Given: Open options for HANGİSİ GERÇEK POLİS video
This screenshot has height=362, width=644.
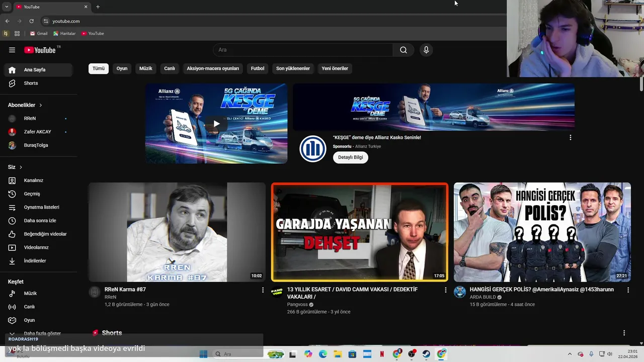Looking at the screenshot, I should pyautogui.click(x=628, y=290).
